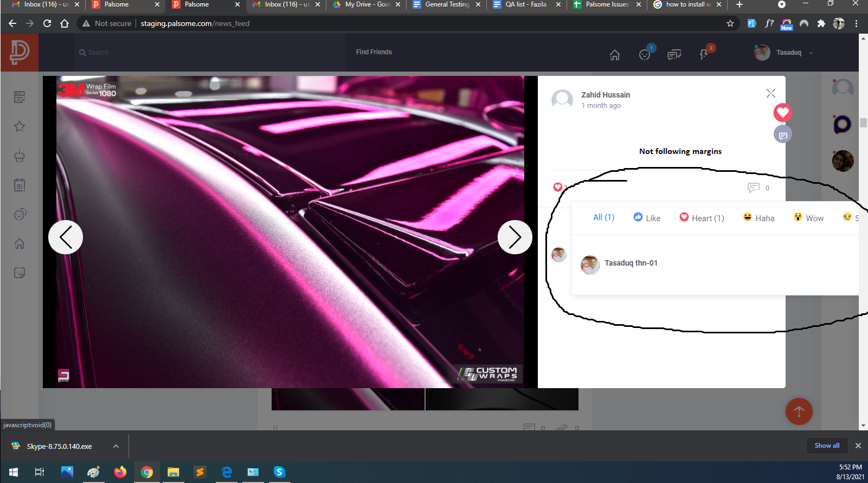Click the star favorites sidebar icon
This screenshot has width=868, height=483.
20,126
